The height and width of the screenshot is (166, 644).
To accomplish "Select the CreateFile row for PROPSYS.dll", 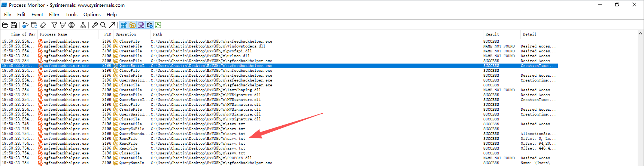I will (x=279, y=158).
